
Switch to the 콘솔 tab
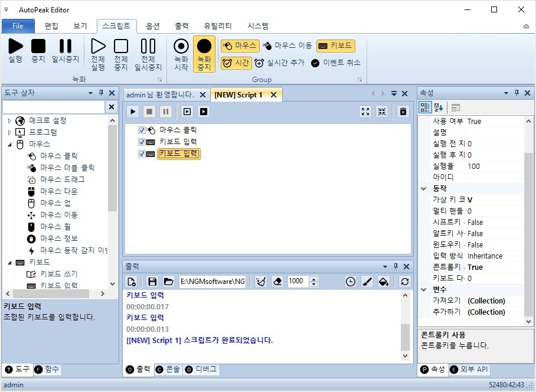click(x=168, y=370)
